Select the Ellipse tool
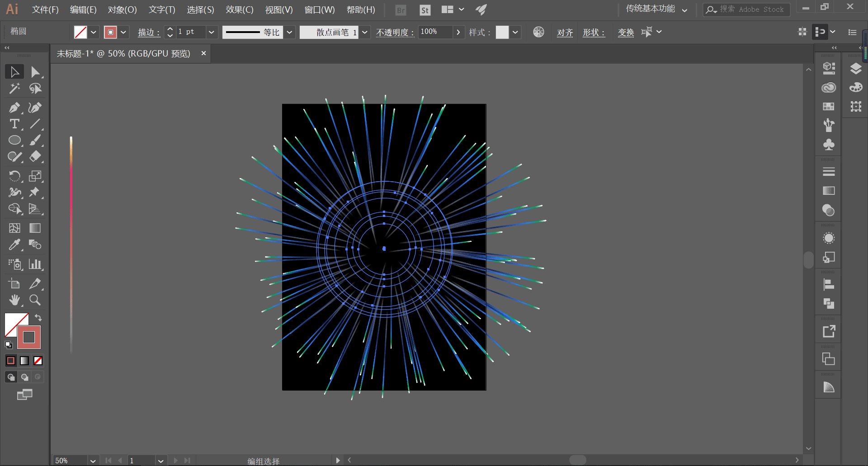Image resolution: width=868 pixels, height=466 pixels. tap(14, 140)
